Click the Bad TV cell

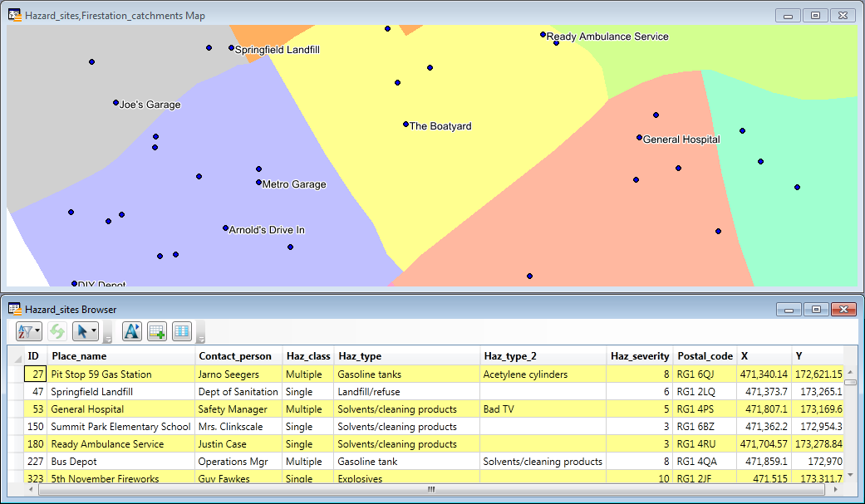tap(543, 409)
